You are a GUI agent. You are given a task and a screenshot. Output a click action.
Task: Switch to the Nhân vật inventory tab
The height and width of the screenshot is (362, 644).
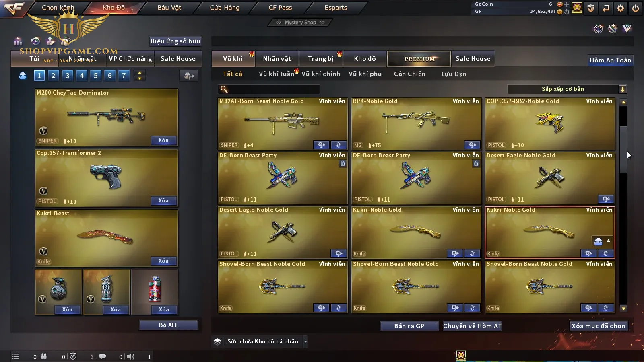click(277, 59)
